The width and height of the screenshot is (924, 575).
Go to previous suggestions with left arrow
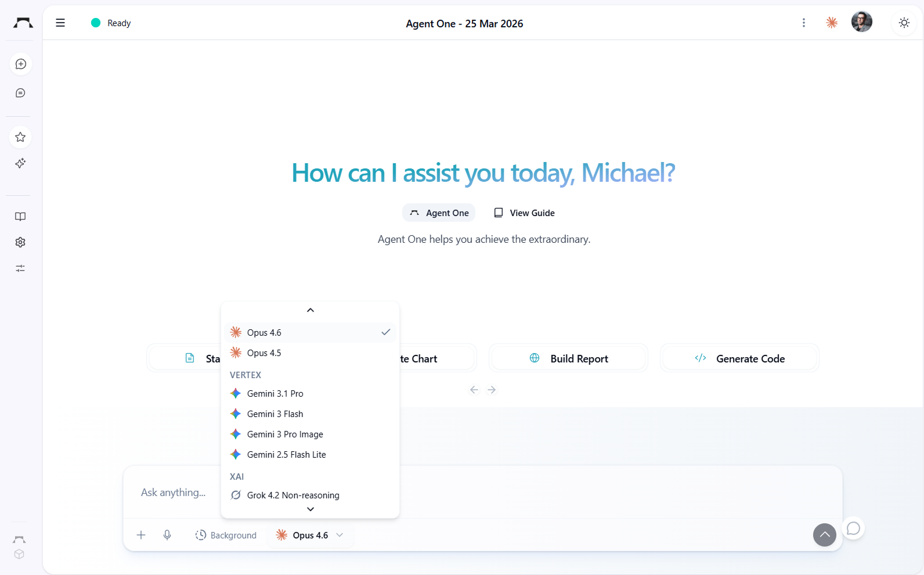tap(474, 390)
